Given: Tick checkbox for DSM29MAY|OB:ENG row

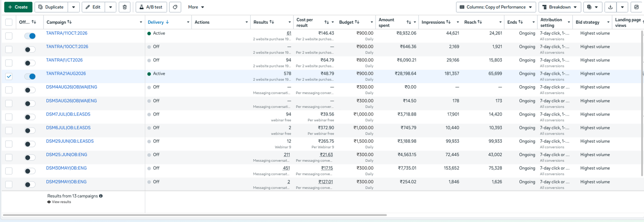Looking at the screenshot, I should click(9, 185).
